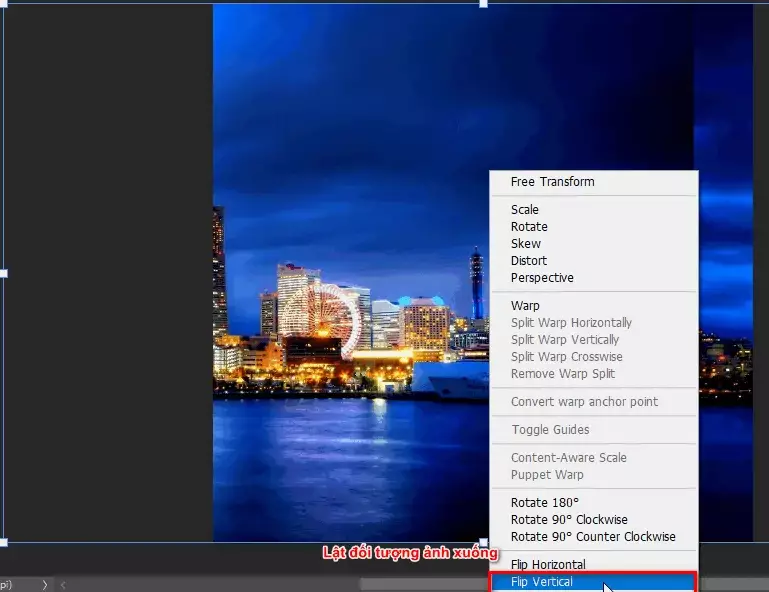The height and width of the screenshot is (592, 769).
Task: Click the scroll-left arrow in bottom bar
Action: (x=63, y=585)
